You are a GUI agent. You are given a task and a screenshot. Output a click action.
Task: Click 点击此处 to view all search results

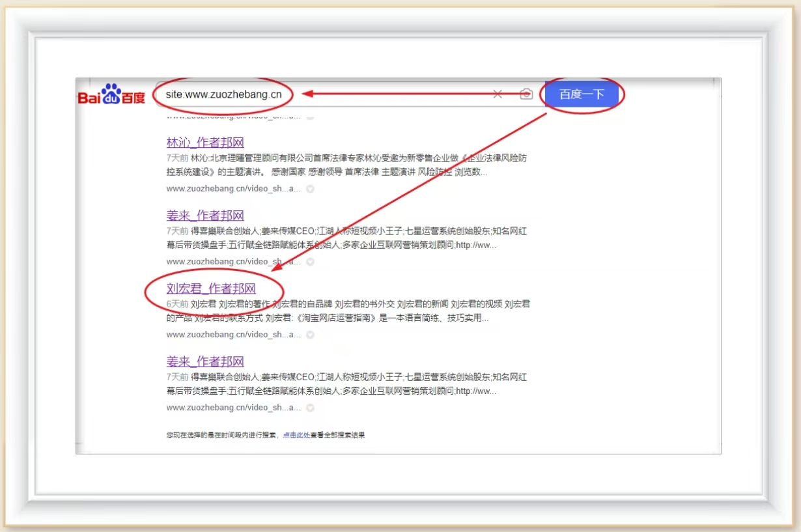point(296,435)
